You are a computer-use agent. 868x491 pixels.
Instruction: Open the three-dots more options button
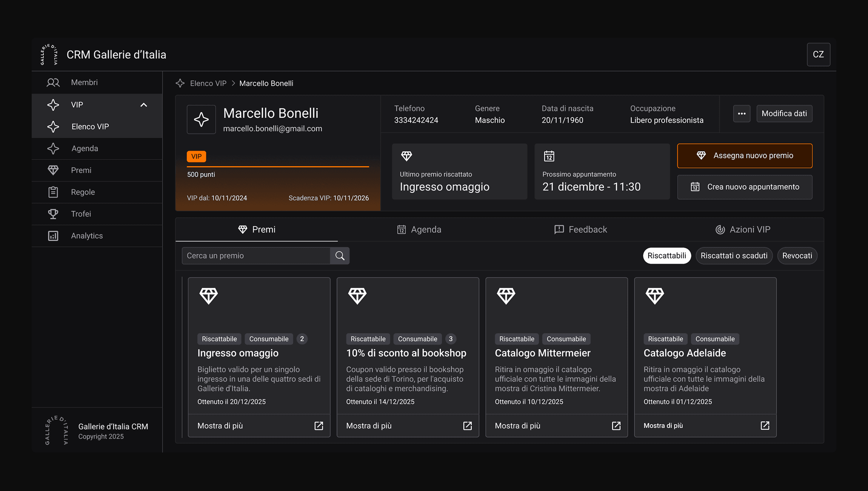pyautogui.click(x=742, y=114)
